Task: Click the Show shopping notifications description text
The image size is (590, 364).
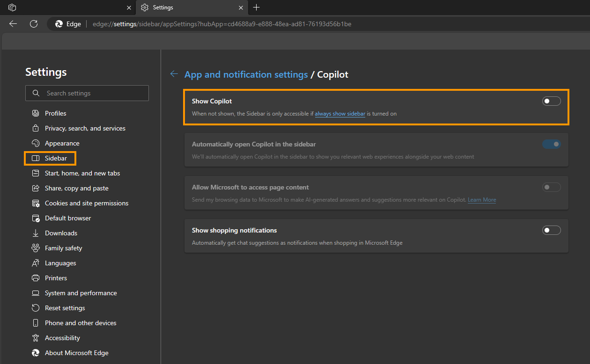Action: 297,243
